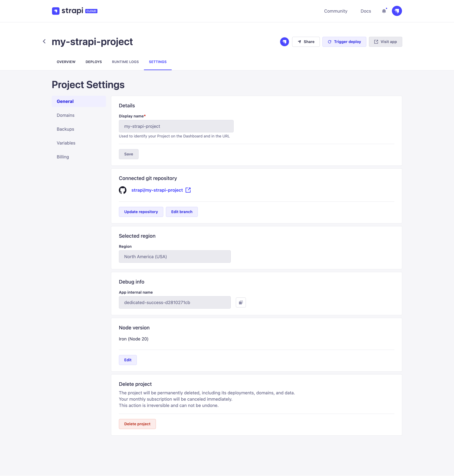Click the GitHub icon in Connected git repository
Viewport: 454px width, 476px height.
(x=123, y=190)
